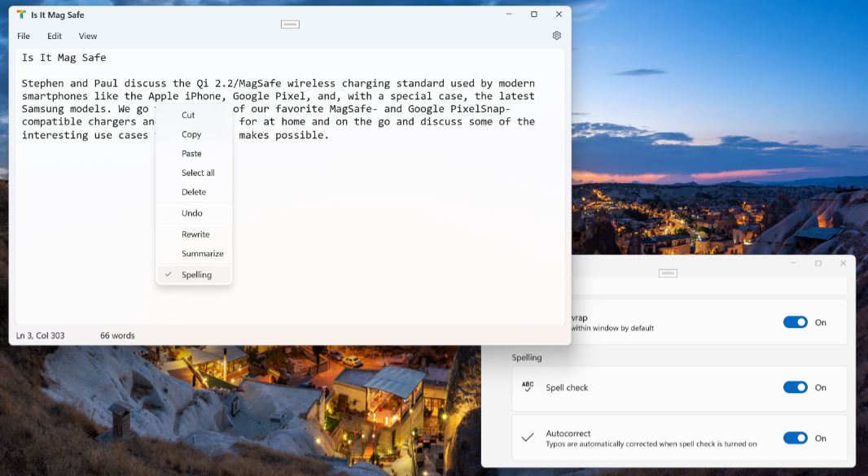Click the Ln 3, Col 303 status indicator
This screenshot has width=868, height=476.
[41, 335]
